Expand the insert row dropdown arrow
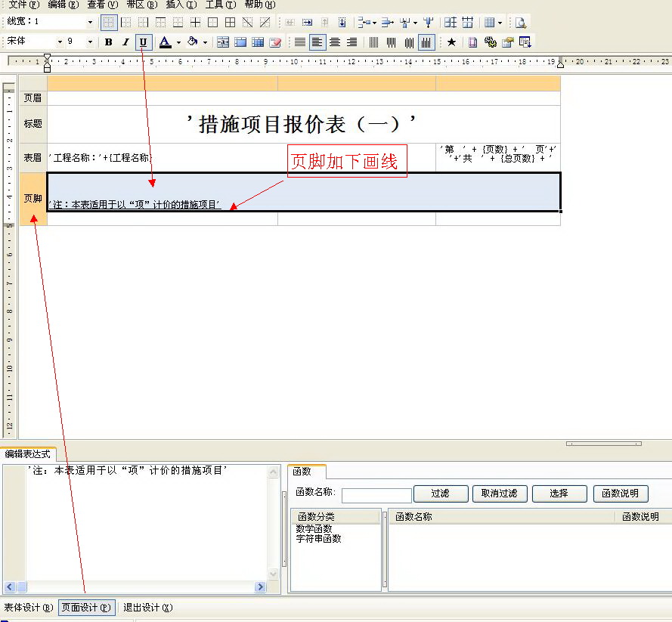The image size is (672, 622). coord(374,22)
